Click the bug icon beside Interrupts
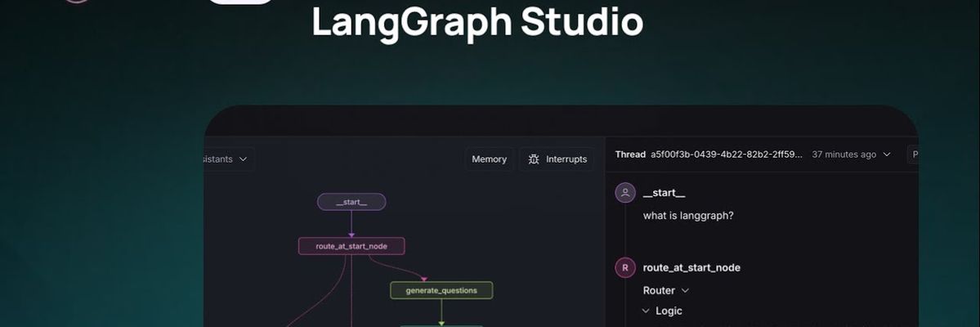 coord(534,159)
